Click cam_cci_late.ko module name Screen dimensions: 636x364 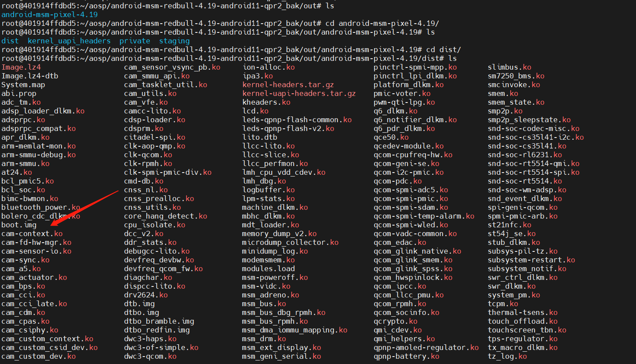[34, 304]
